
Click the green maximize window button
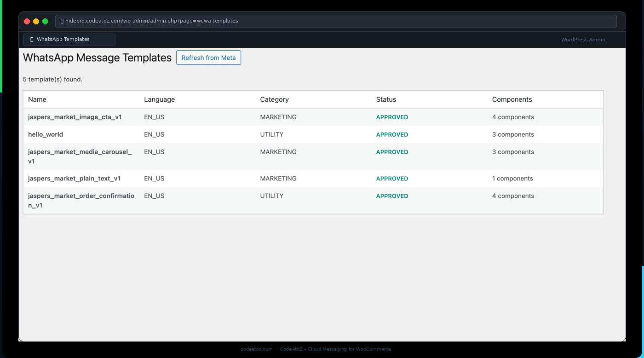[45, 21]
